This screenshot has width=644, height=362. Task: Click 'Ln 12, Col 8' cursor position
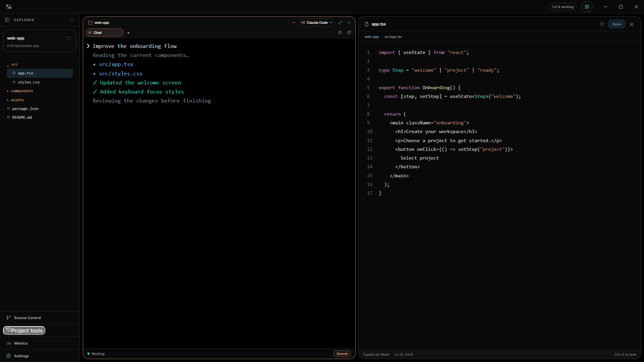pos(404,354)
